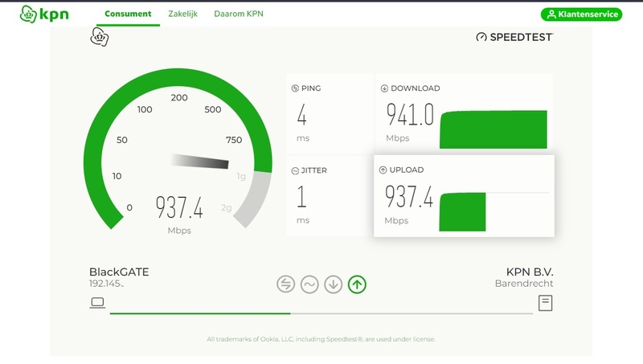Open the Consument tab
The image size is (643, 364).
point(128,14)
